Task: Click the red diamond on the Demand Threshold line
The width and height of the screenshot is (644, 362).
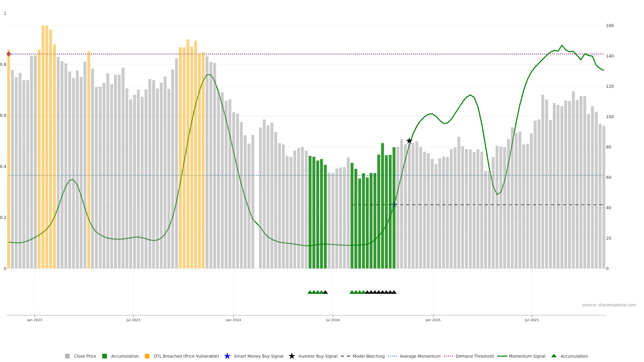Action: tap(9, 54)
